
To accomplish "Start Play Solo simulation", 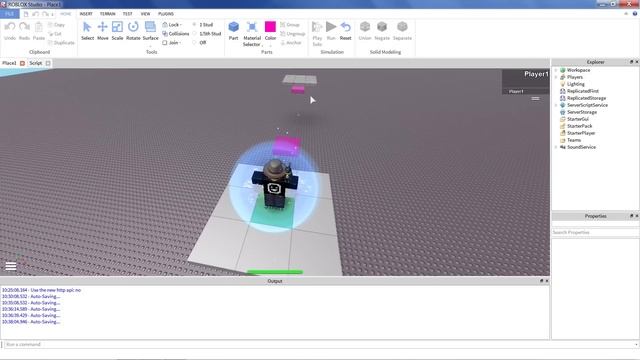I will click(x=317, y=33).
